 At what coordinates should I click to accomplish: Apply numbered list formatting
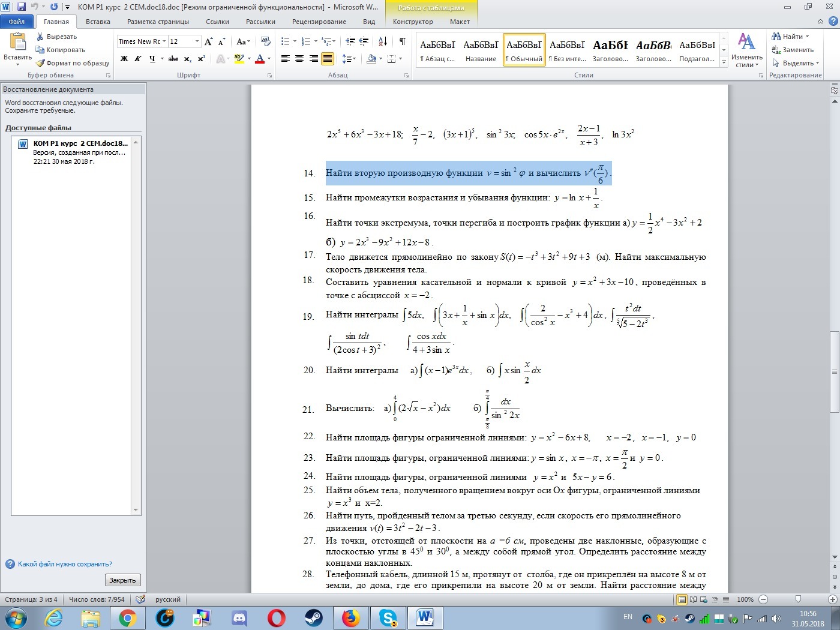pyautogui.click(x=306, y=41)
